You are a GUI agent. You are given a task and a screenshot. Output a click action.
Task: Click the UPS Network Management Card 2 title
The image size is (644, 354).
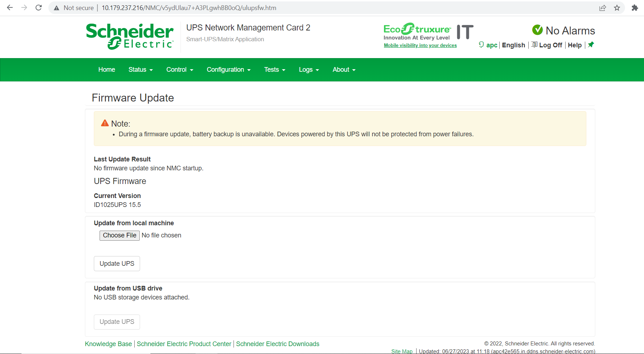[248, 28]
